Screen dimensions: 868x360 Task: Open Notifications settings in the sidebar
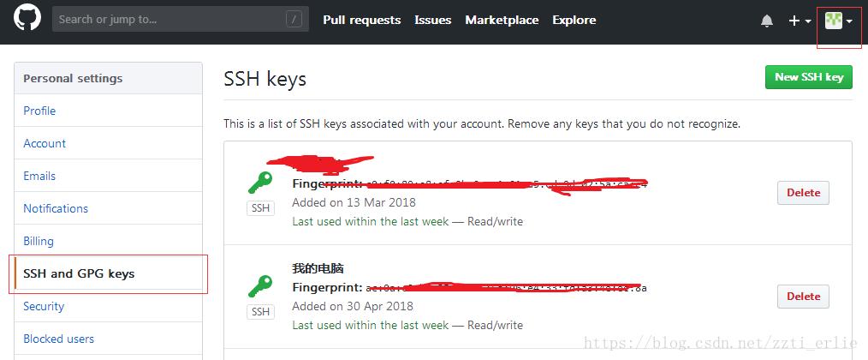(x=56, y=208)
